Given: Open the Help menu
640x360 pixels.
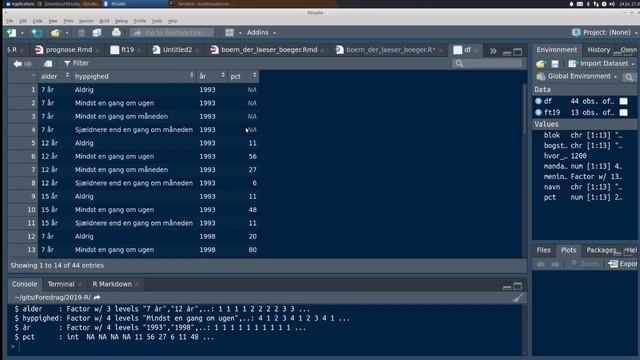Looking at the screenshot, I should (173, 21).
